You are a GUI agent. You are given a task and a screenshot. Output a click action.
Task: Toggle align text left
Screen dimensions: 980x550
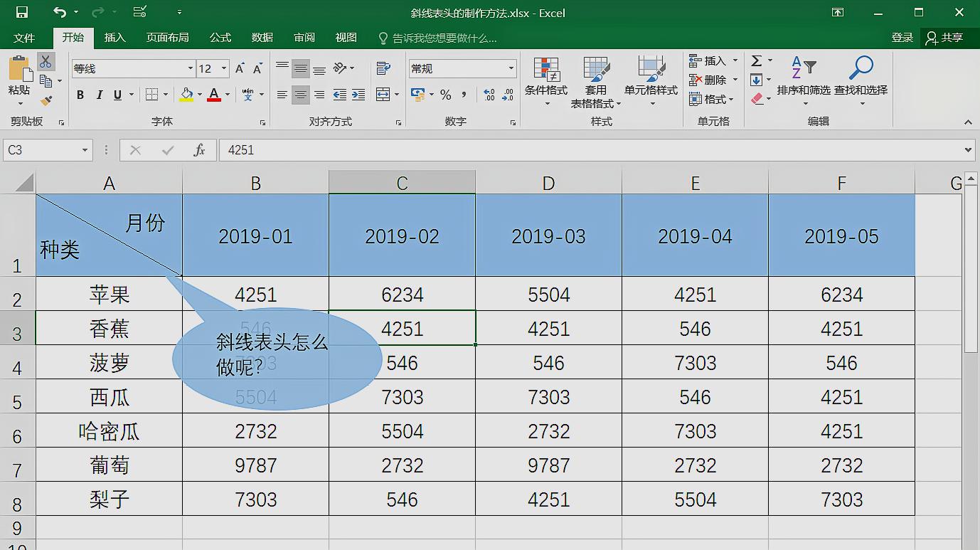coord(282,95)
